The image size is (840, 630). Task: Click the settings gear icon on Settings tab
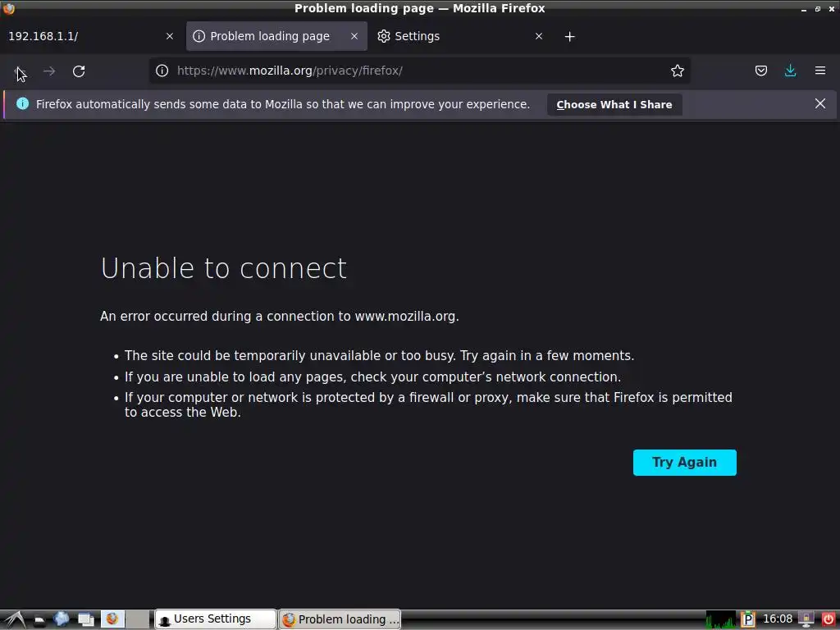click(x=384, y=36)
